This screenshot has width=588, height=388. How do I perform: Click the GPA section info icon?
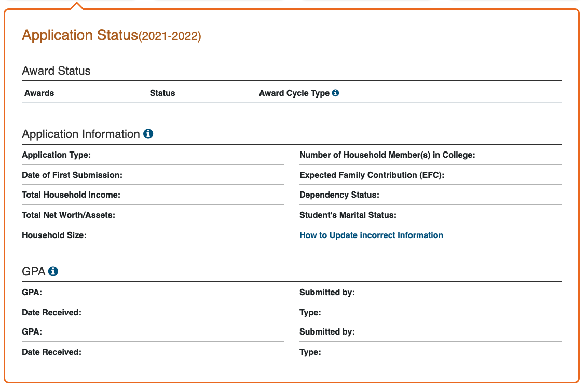tap(53, 271)
